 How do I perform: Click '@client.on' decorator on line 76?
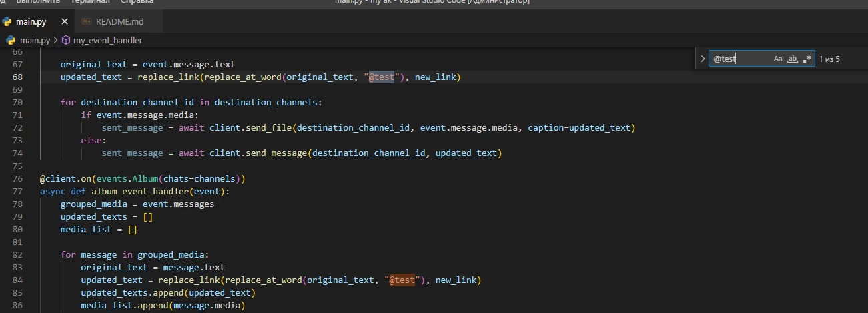pyautogui.click(x=65, y=179)
